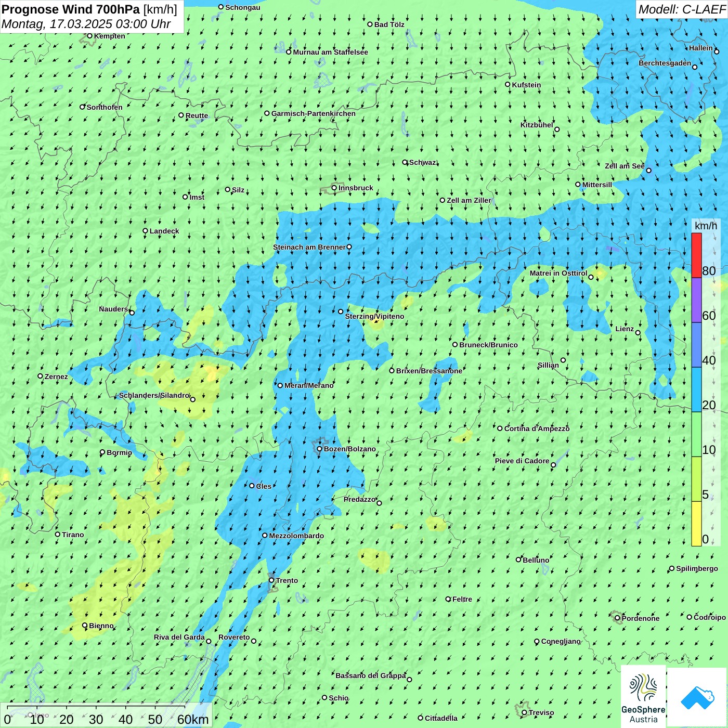Viewport: 728px width, 728px height.
Task: Click the Reutte label
Action: pos(197,115)
